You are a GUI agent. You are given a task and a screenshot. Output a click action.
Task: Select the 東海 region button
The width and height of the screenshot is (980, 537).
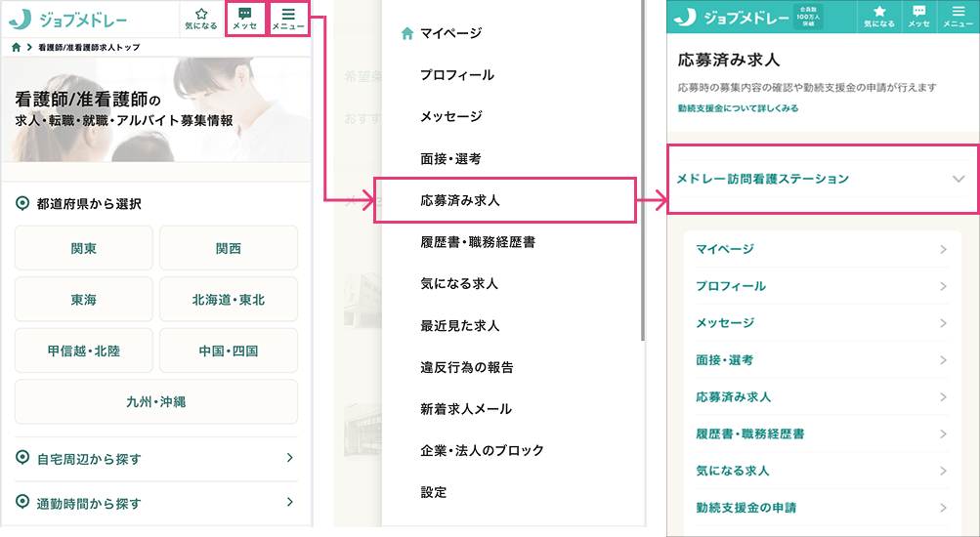84,299
